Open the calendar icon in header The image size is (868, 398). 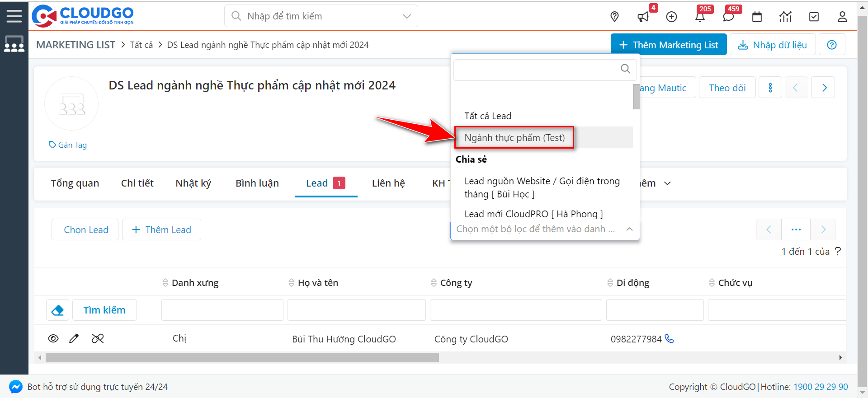[757, 17]
